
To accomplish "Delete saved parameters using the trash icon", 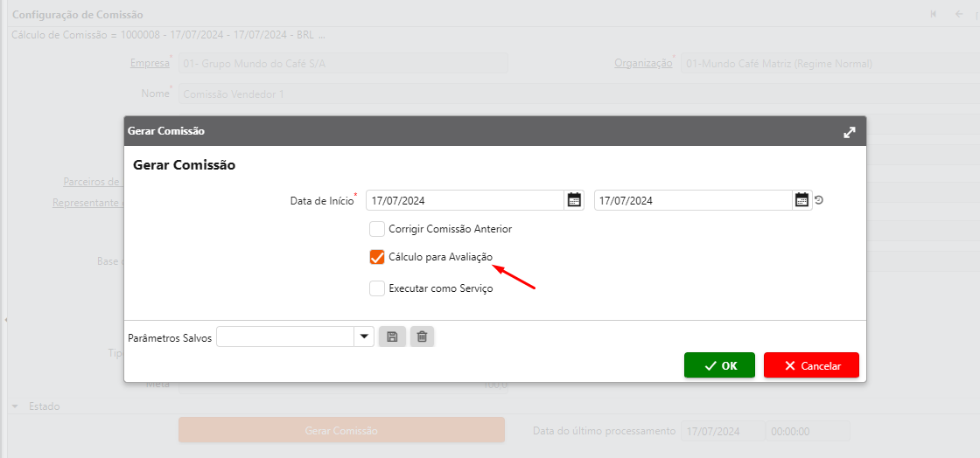I will coord(422,337).
